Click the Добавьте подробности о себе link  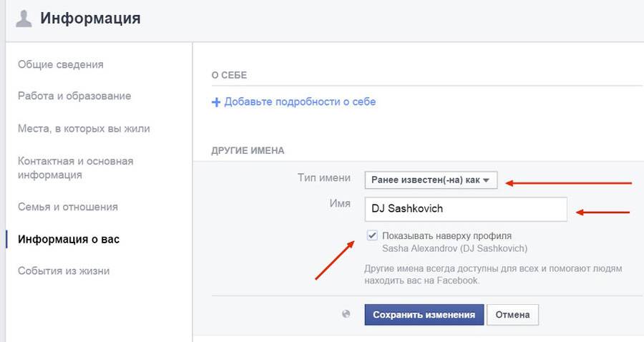point(300,102)
